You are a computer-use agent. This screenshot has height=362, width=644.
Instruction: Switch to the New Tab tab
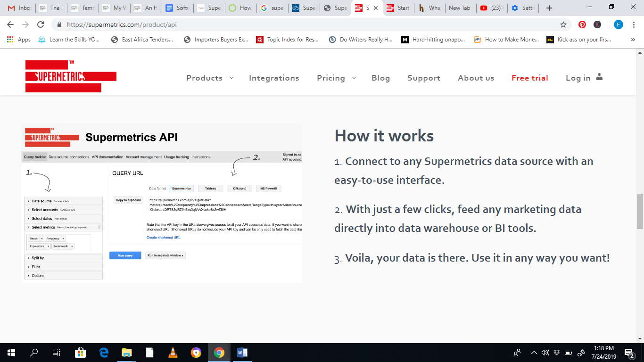coord(459,8)
